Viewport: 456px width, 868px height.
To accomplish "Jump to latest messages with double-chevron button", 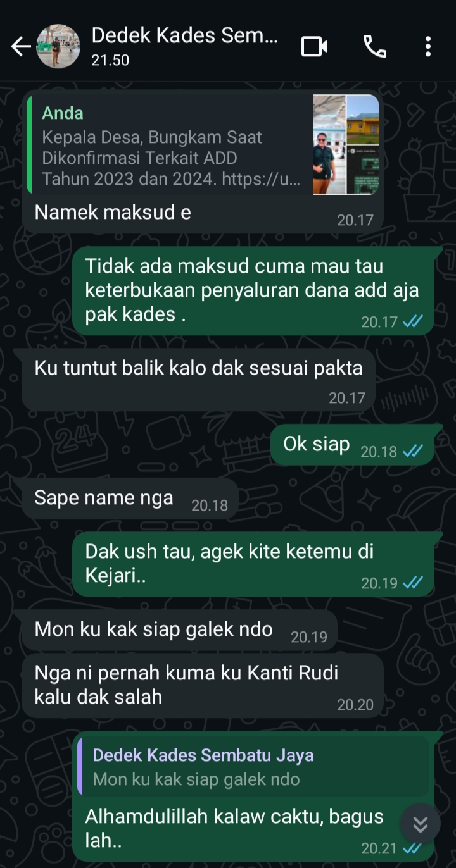I will (x=421, y=824).
